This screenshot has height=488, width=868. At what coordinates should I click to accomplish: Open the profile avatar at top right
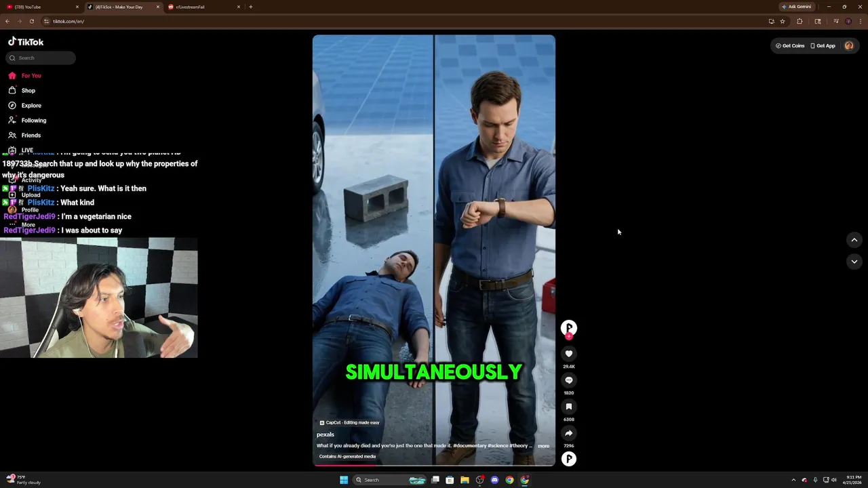point(849,46)
